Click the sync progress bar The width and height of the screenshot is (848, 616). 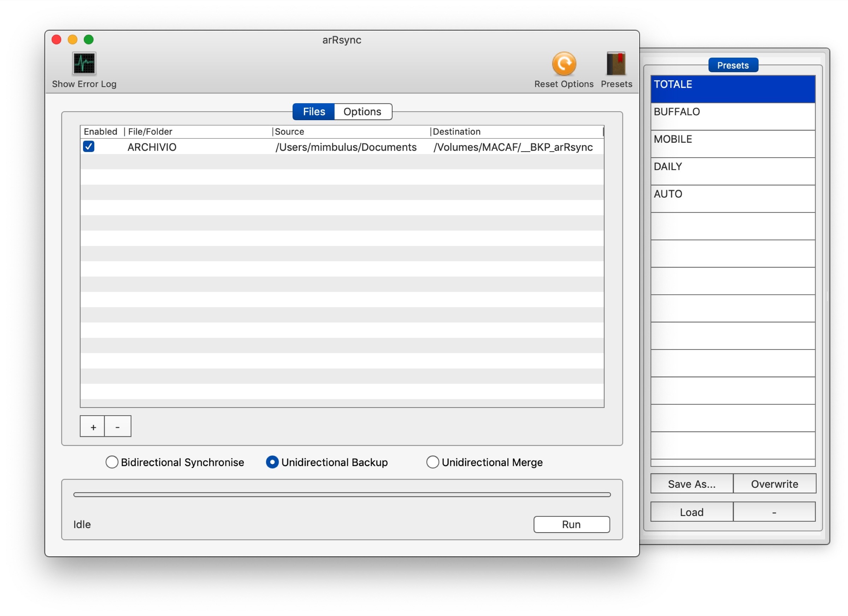point(342,494)
